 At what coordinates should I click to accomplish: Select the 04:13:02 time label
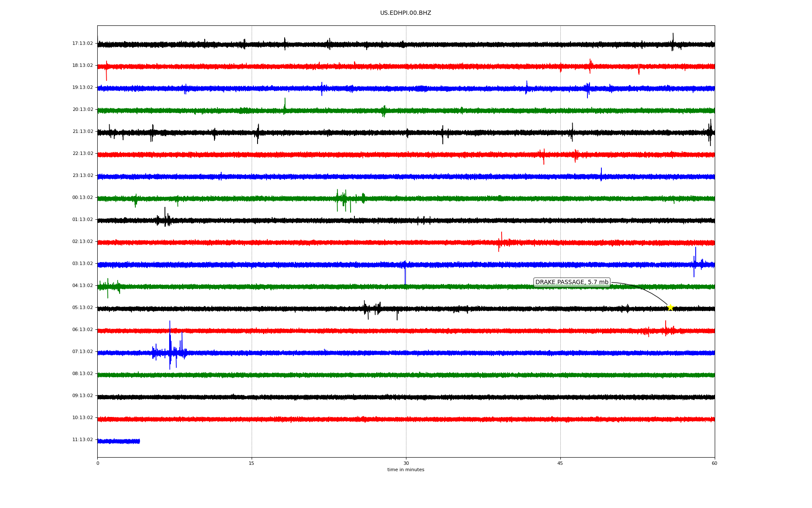(x=82, y=285)
